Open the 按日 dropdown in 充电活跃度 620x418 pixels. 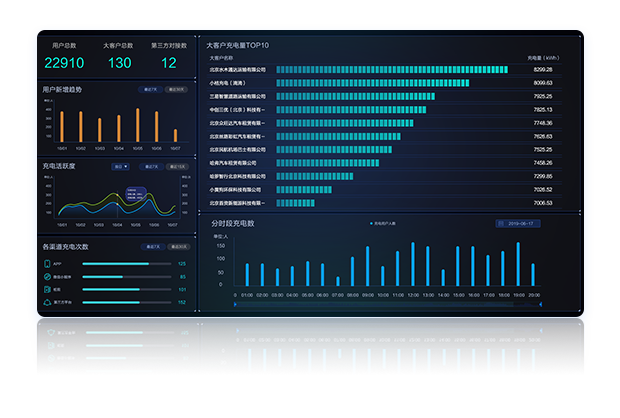[120, 166]
